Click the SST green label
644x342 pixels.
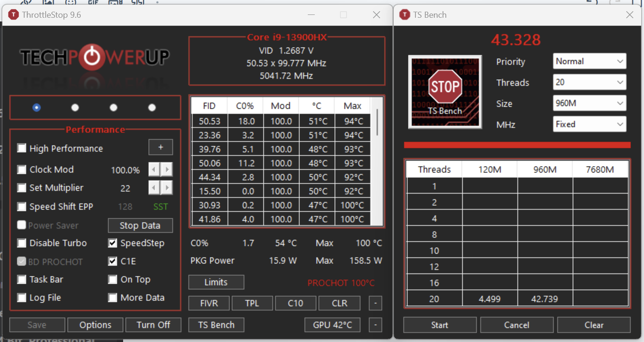pos(160,207)
